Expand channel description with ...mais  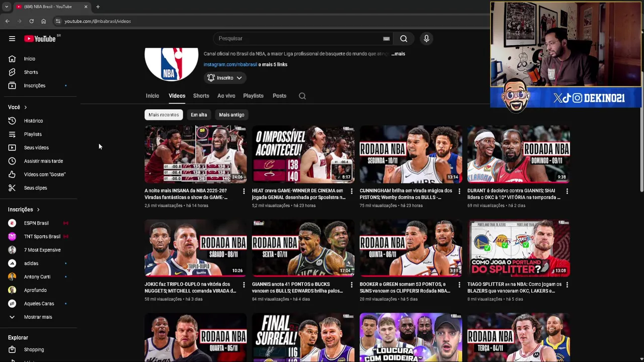tap(398, 54)
